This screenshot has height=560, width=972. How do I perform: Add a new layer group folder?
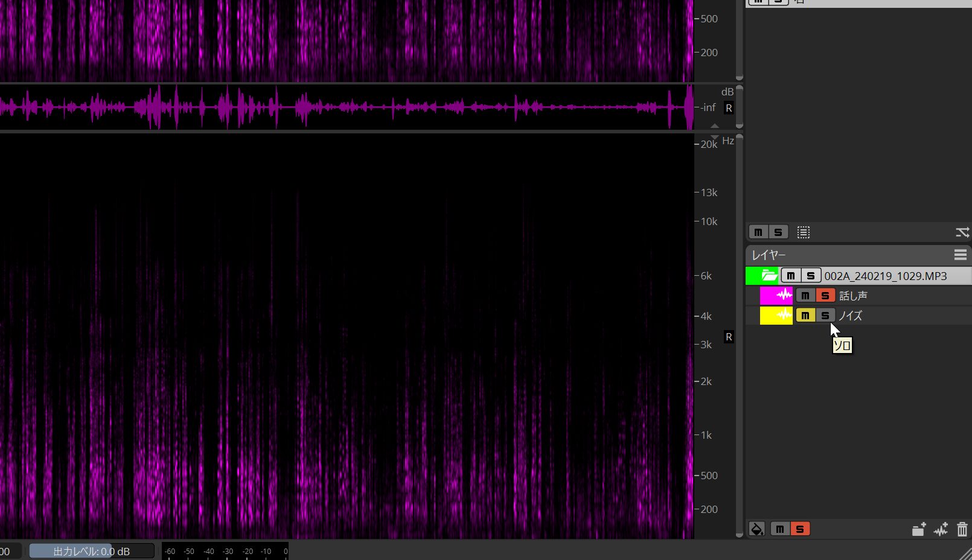click(x=919, y=530)
